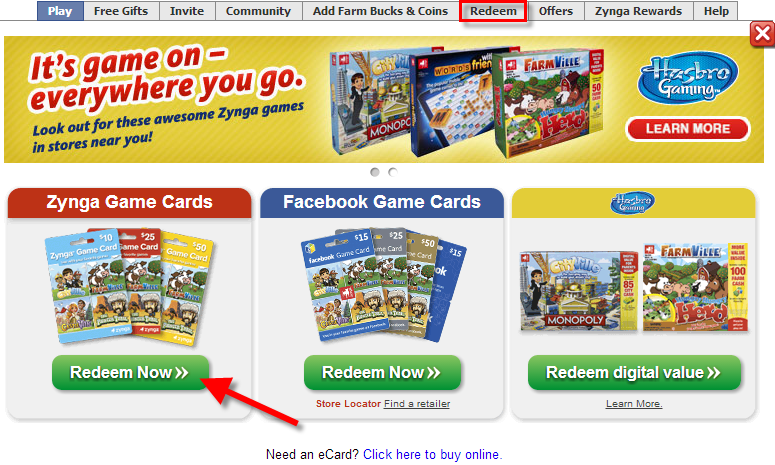Click the Redeem digital value button
The image size is (775, 465).
(634, 373)
